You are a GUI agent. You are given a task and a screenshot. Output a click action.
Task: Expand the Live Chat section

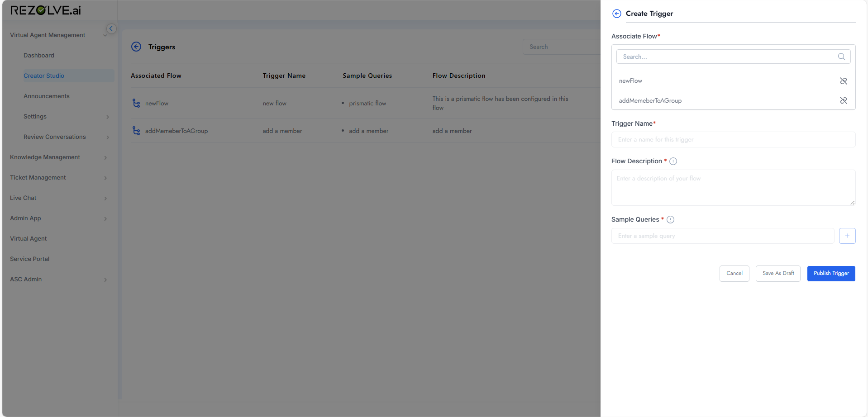point(105,198)
